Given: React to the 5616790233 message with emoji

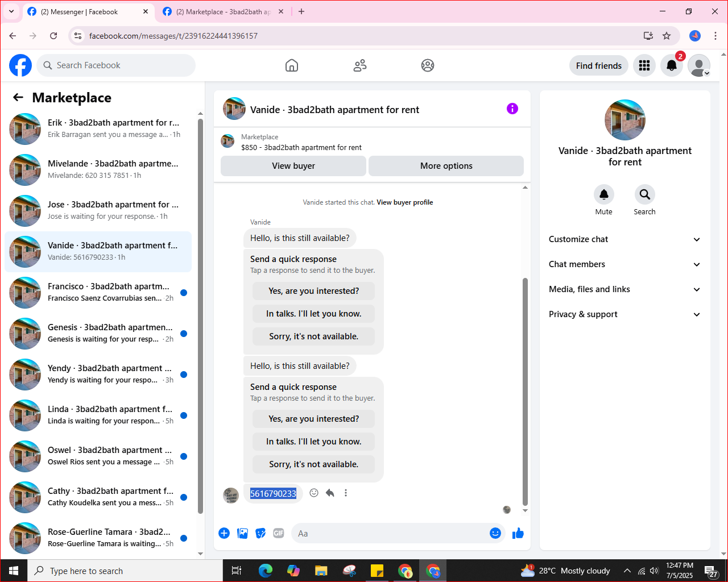Looking at the screenshot, I should (x=314, y=493).
